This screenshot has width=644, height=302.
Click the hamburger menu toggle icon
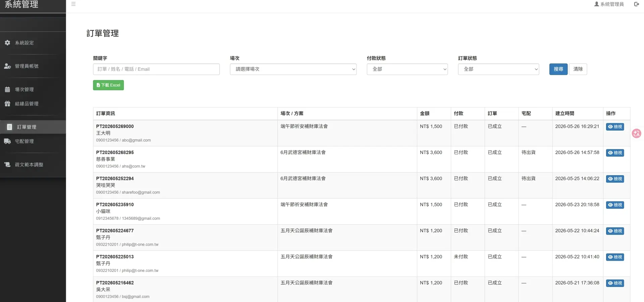pyautogui.click(x=73, y=4)
